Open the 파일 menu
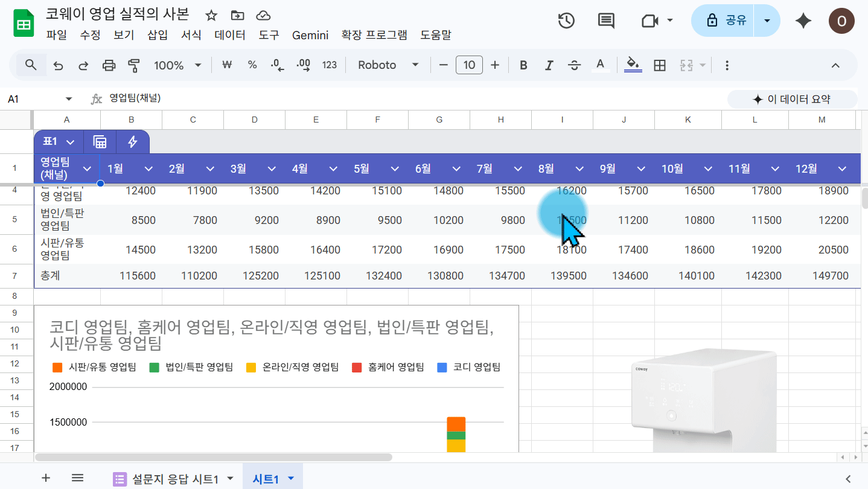868x489 pixels. point(57,35)
